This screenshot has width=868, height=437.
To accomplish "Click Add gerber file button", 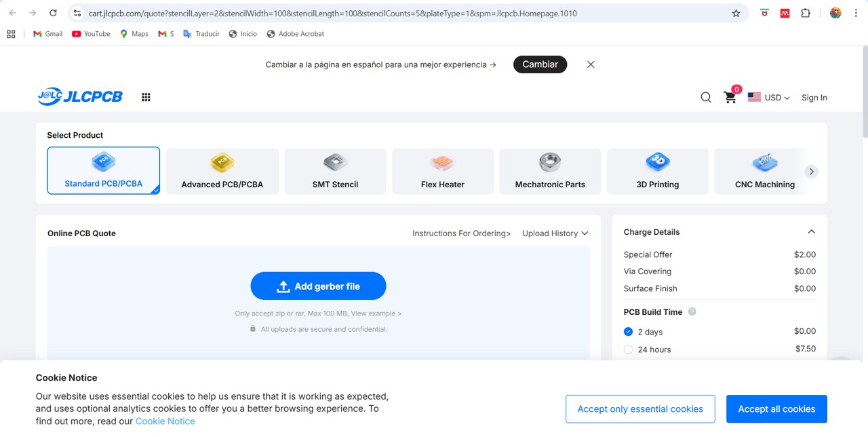I will pyautogui.click(x=318, y=286).
